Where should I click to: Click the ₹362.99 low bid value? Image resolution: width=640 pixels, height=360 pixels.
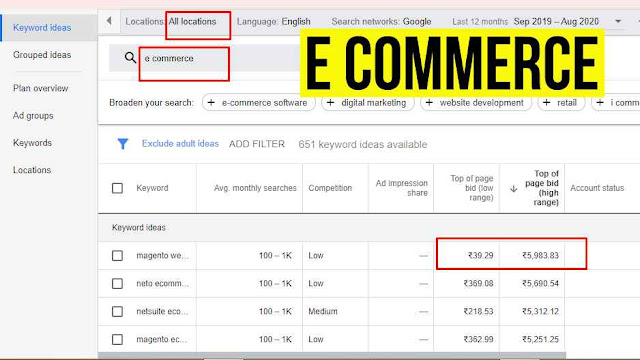[478, 339]
